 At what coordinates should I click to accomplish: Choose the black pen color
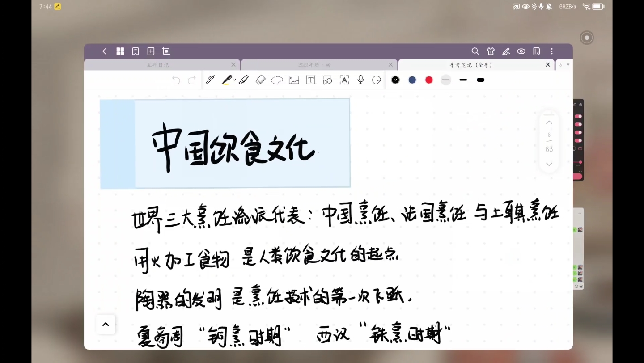tap(395, 80)
